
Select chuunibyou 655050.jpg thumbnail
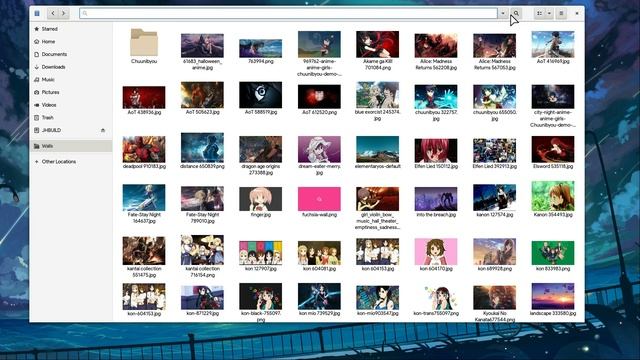click(494, 96)
